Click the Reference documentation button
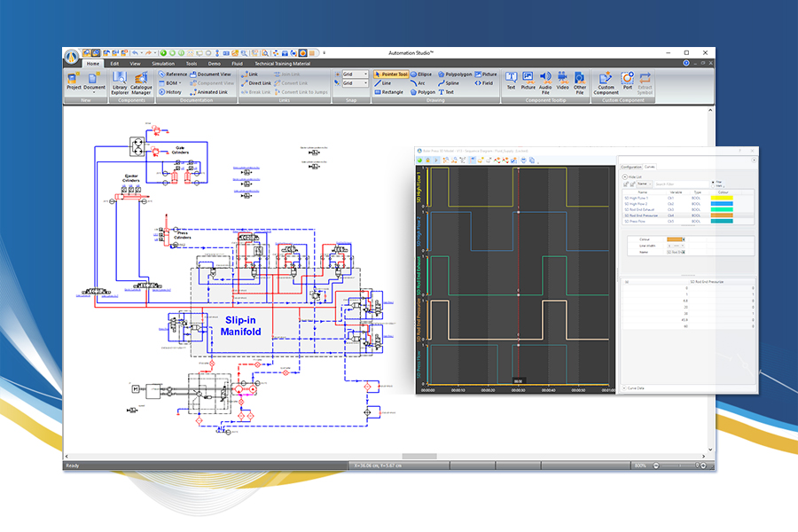The width and height of the screenshot is (798, 532). (x=173, y=74)
